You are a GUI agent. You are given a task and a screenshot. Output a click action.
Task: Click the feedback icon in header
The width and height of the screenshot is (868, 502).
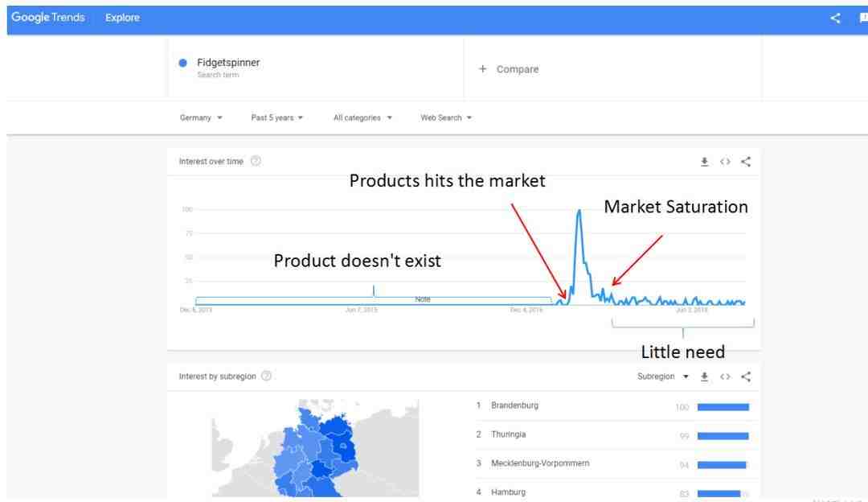[862, 19]
